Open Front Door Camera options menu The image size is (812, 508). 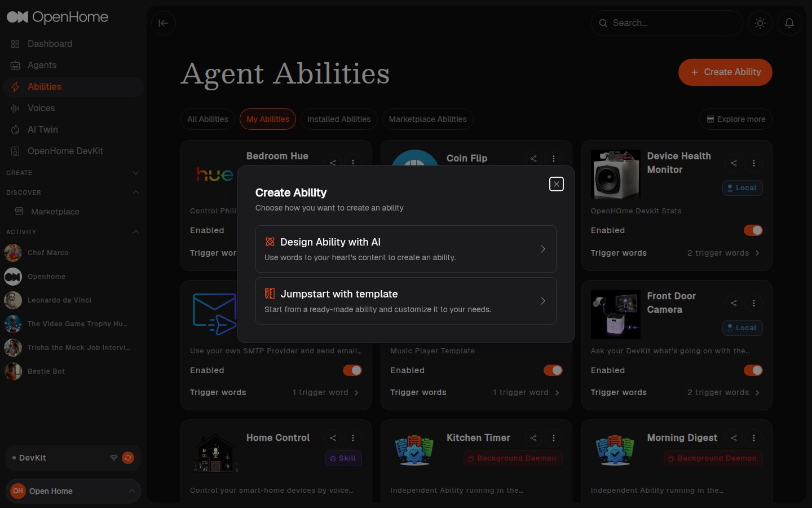pyautogui.click(x=754, y=303)
